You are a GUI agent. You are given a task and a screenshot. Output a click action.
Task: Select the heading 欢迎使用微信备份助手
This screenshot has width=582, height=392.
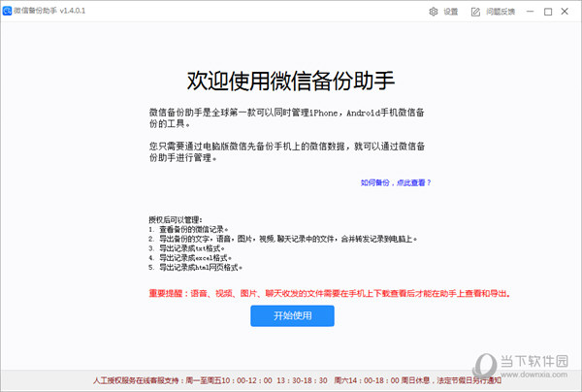pos(291,81)
